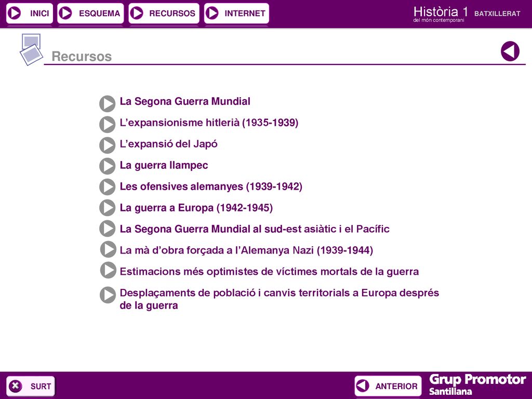
Task: Open La guerra a Europa (1942-1945) link
Action: 196,208
